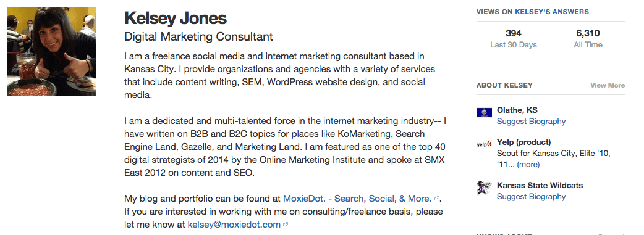Click View More in About Kelsey section
Viewport: 644px width, 235px height.
pos(608,85)
